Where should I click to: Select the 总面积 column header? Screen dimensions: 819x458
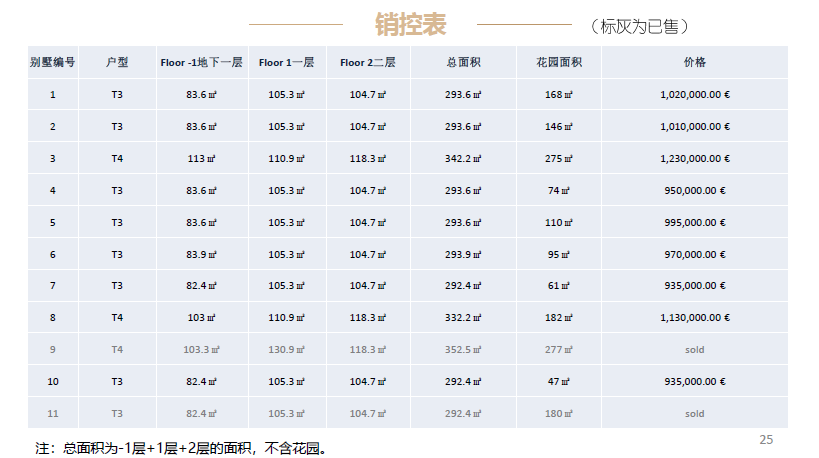click(x=463, y=62)
